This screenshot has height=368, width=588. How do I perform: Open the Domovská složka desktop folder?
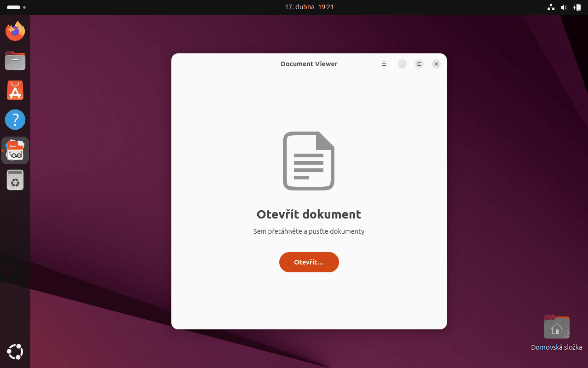pyautogui.click(x=556, y=333)
